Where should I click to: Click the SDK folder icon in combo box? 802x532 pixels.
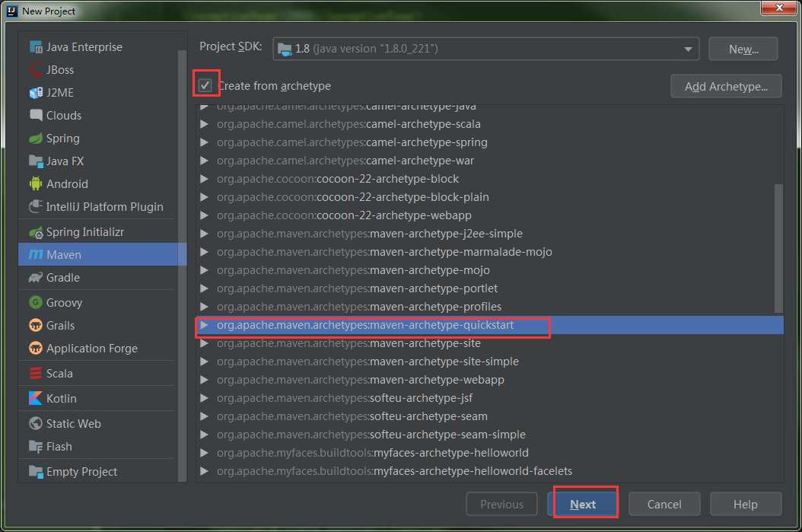285,49
